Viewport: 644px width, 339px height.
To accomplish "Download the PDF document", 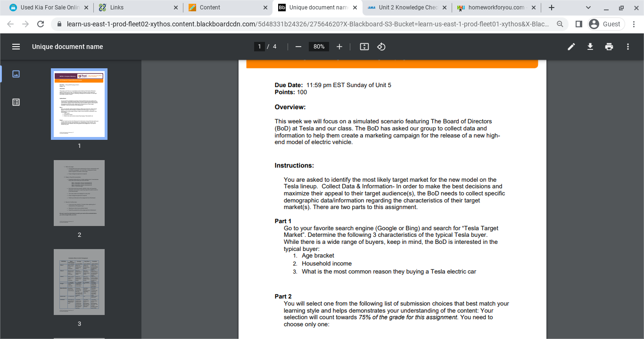I will click(x=590, y=47).
